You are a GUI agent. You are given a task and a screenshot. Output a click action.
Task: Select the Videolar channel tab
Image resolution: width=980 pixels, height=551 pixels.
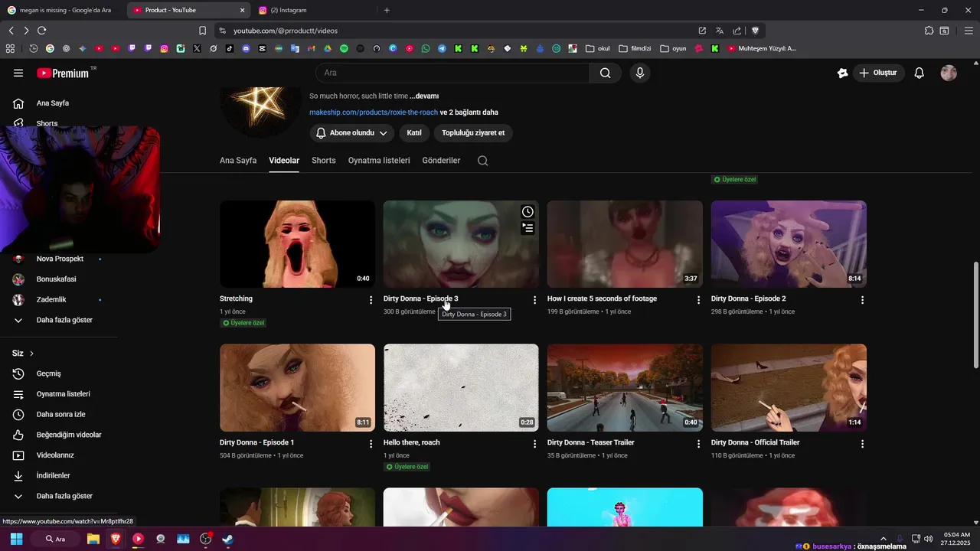tap(284, 161)
